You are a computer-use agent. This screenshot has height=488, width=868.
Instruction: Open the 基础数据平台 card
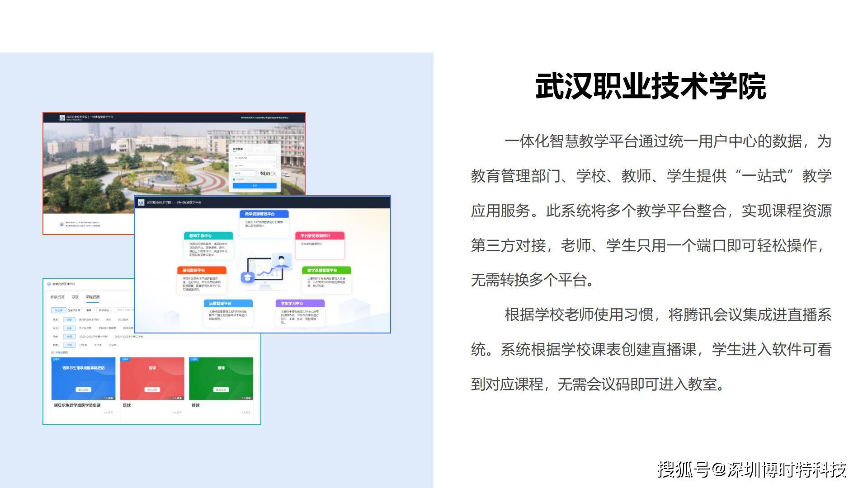coord(202,280)
